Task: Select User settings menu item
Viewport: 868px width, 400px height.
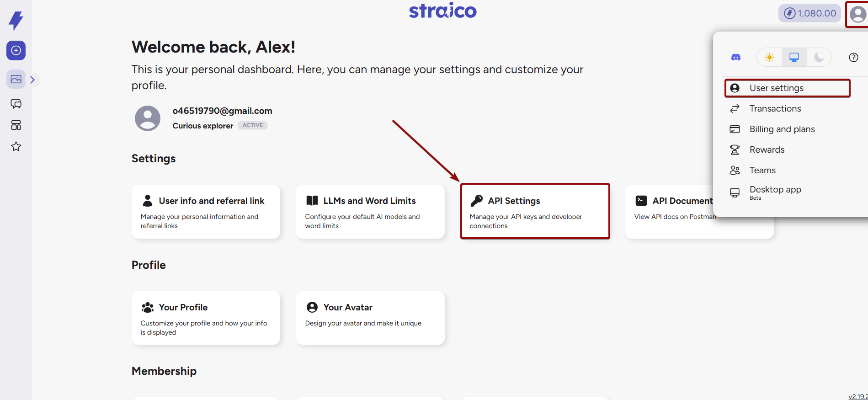Action: point(776,88)
